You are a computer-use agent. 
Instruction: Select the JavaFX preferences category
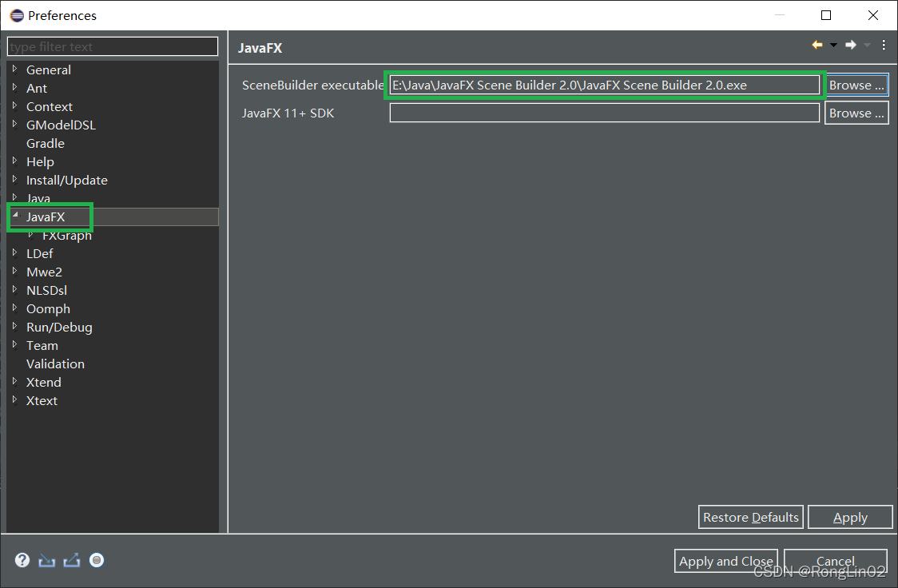(46, 217)
